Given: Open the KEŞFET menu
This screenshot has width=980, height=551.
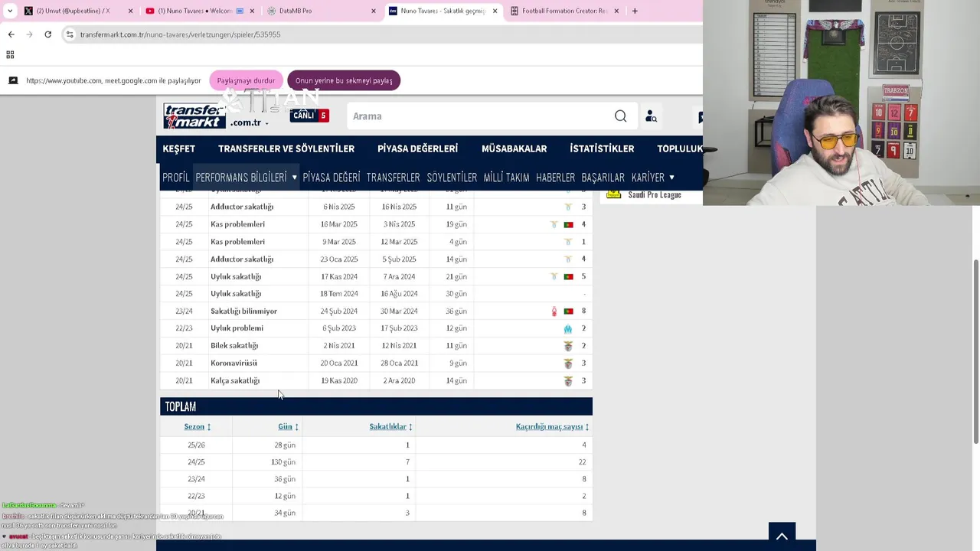Looking at the screenshot, I should tap(179, 148).
